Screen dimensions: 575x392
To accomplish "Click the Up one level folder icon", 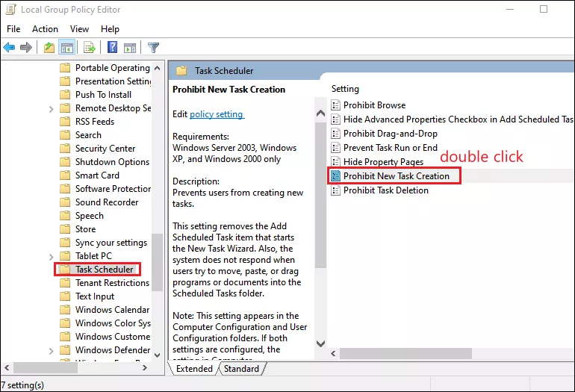I will 49,47.
